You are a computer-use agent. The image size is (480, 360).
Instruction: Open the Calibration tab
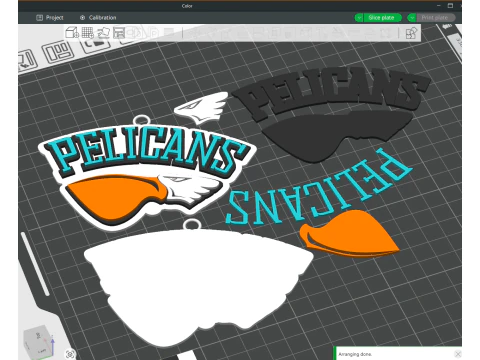pos(98,18)
